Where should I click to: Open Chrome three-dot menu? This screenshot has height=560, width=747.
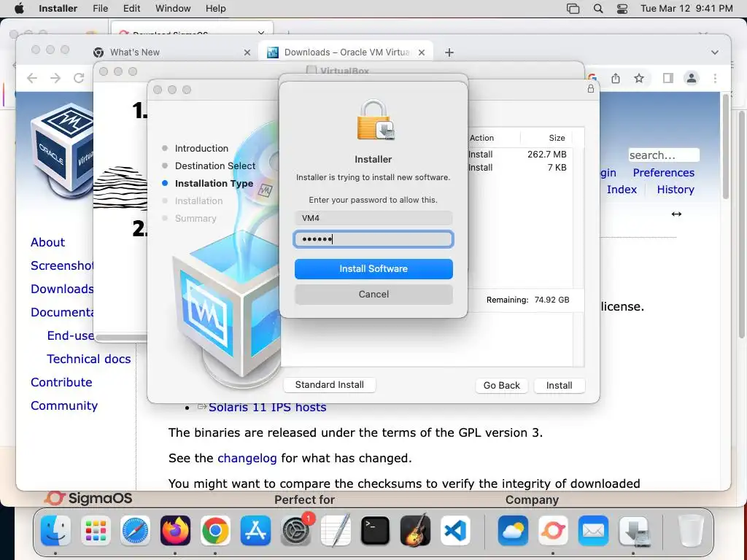coord(715,78)
